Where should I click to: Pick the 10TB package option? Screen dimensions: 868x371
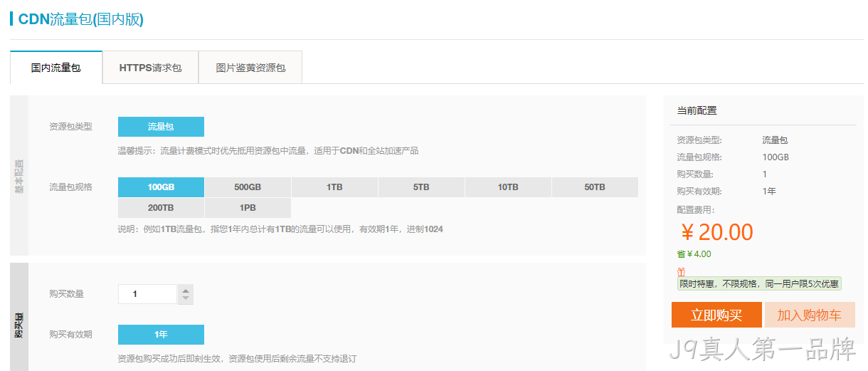[508, 187]
